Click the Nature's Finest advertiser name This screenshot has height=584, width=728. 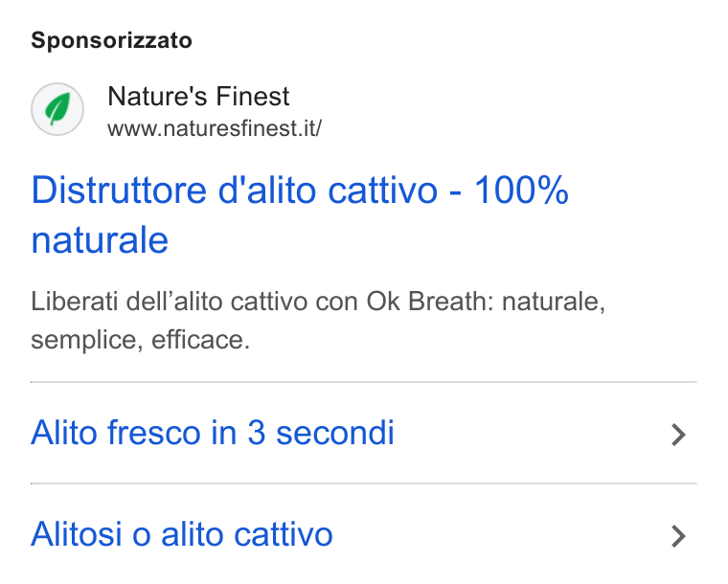point(198,96)
